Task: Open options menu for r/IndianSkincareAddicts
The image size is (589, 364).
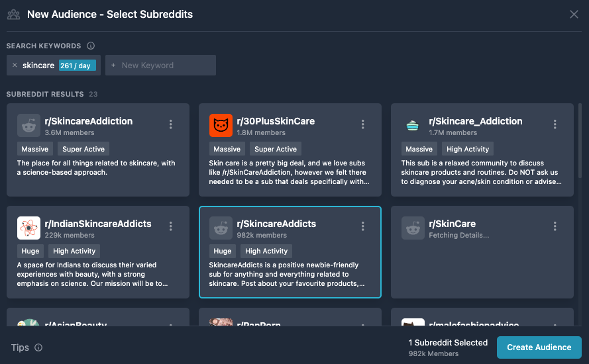Action: click(x=170, y=226)
